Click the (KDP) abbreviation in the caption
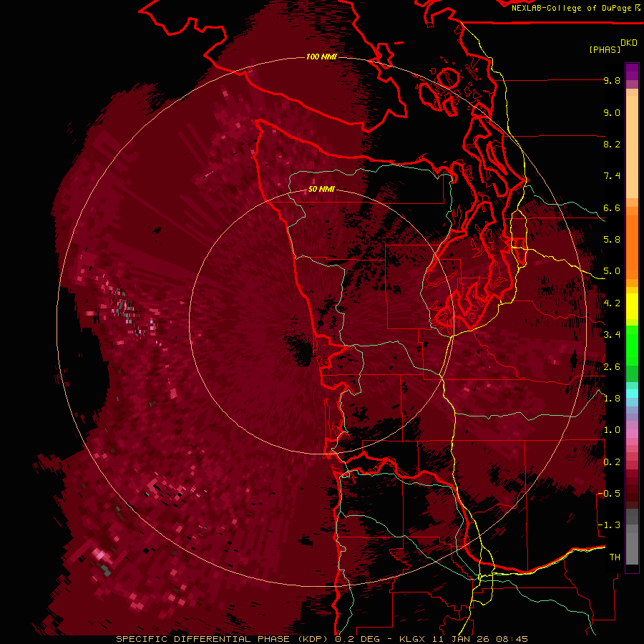Screen dimensions: 644x644 313,639
